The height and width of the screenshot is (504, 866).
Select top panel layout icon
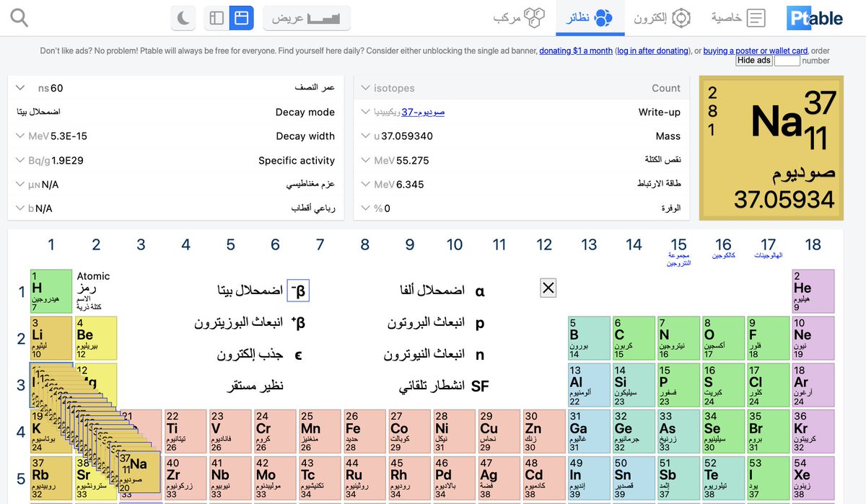pyautogui.click(x=241, y=18)
